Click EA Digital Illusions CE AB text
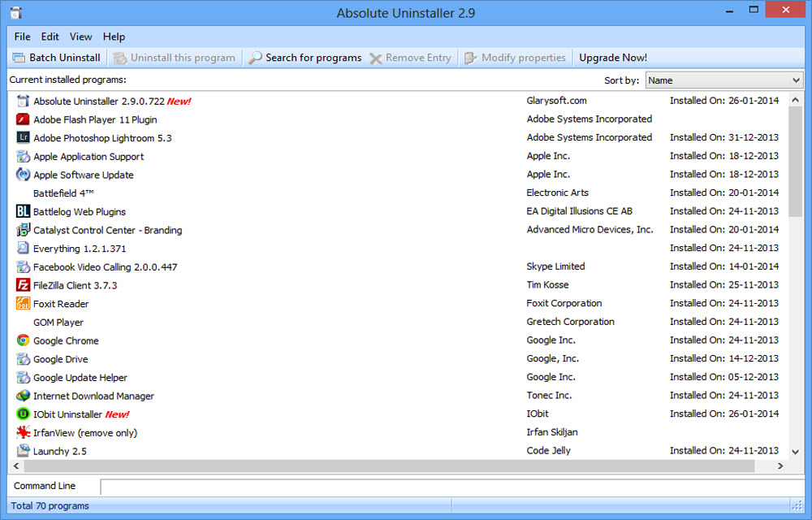Screen dimensions: 812x520 pos(580,210)
